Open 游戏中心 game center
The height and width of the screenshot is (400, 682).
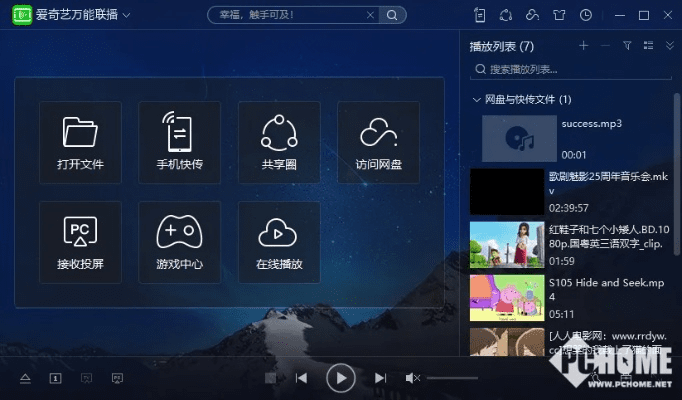[179, 242]
